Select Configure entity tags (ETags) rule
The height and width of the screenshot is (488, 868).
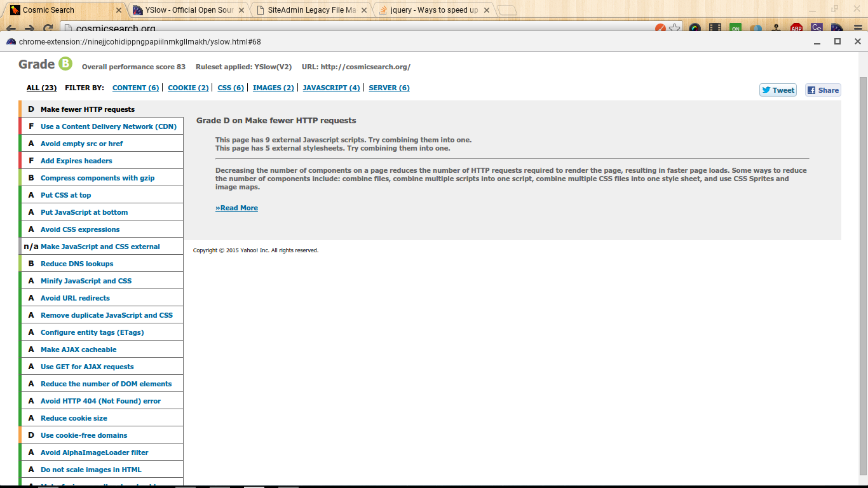click(101, 332)
